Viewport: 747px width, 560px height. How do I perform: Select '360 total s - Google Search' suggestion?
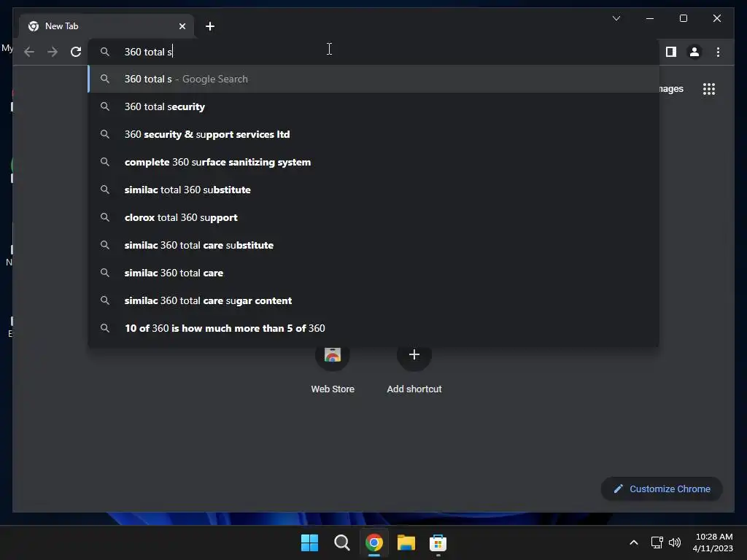click(373, 79)
